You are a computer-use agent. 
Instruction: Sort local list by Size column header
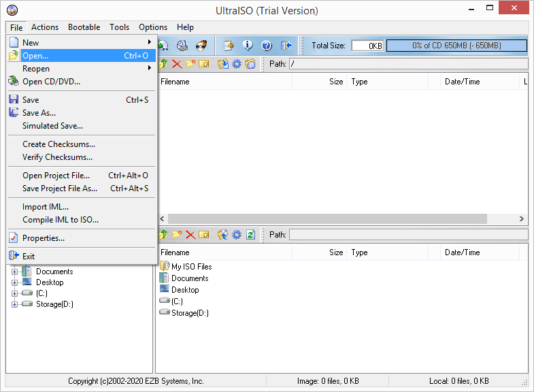point(319,252)
